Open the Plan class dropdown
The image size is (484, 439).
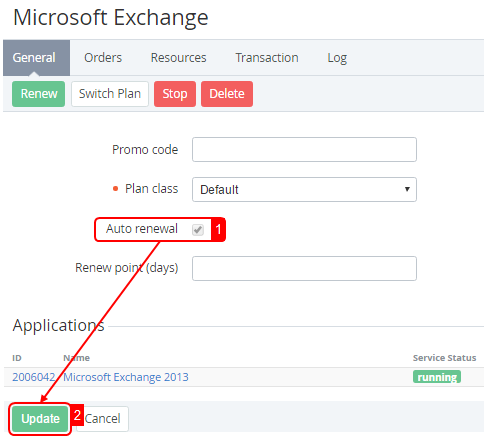pos(304,189)
